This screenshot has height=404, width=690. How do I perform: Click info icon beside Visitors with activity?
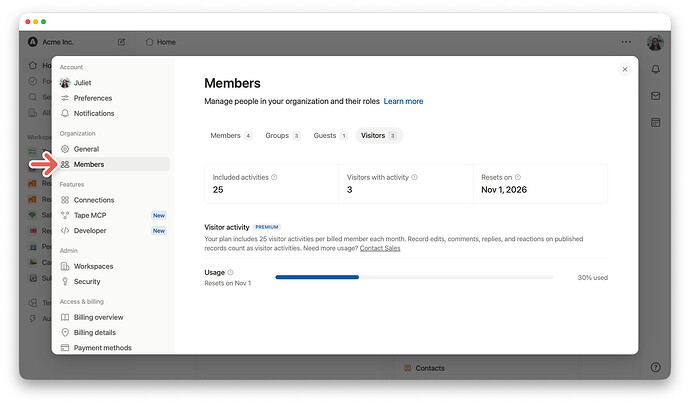point(415,177)
